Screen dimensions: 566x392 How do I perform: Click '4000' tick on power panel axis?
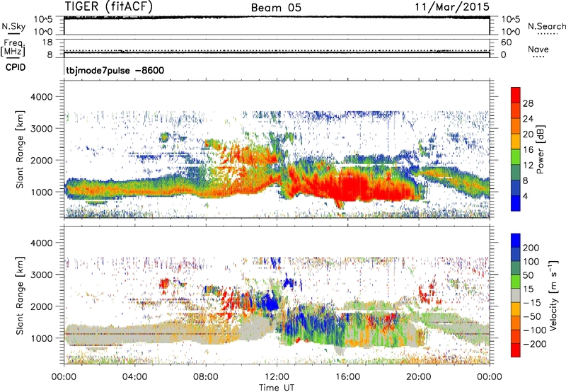coord(41,97)
